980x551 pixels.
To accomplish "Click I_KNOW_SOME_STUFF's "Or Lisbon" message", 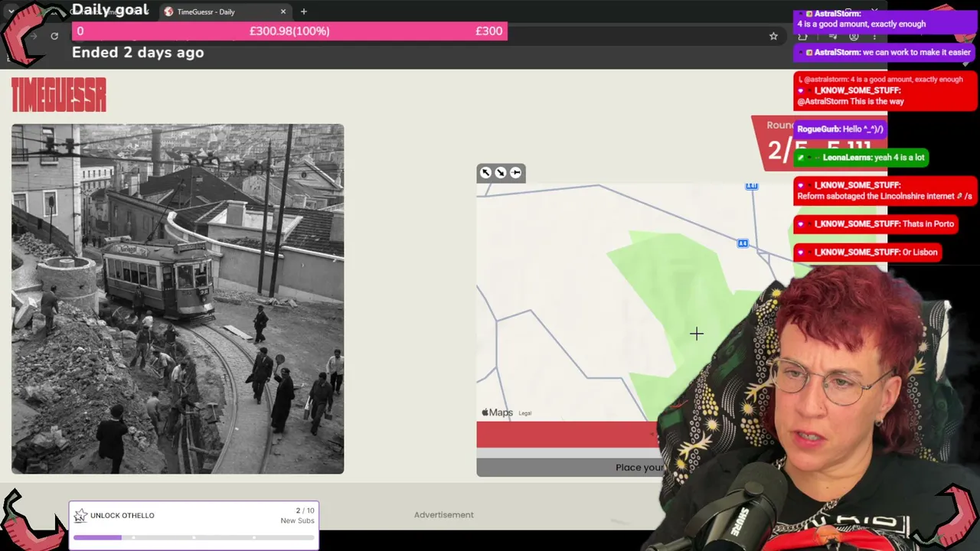I will tap(867, 252).
